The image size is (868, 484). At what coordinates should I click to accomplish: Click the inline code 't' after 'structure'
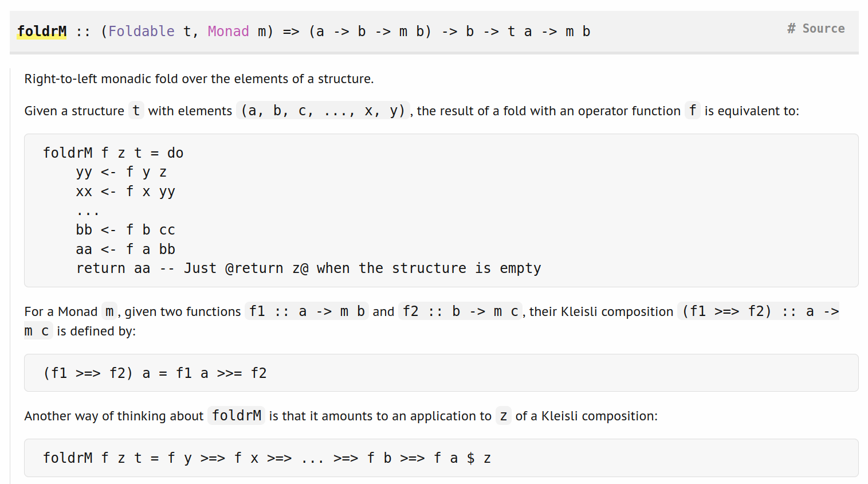(136, 110)
